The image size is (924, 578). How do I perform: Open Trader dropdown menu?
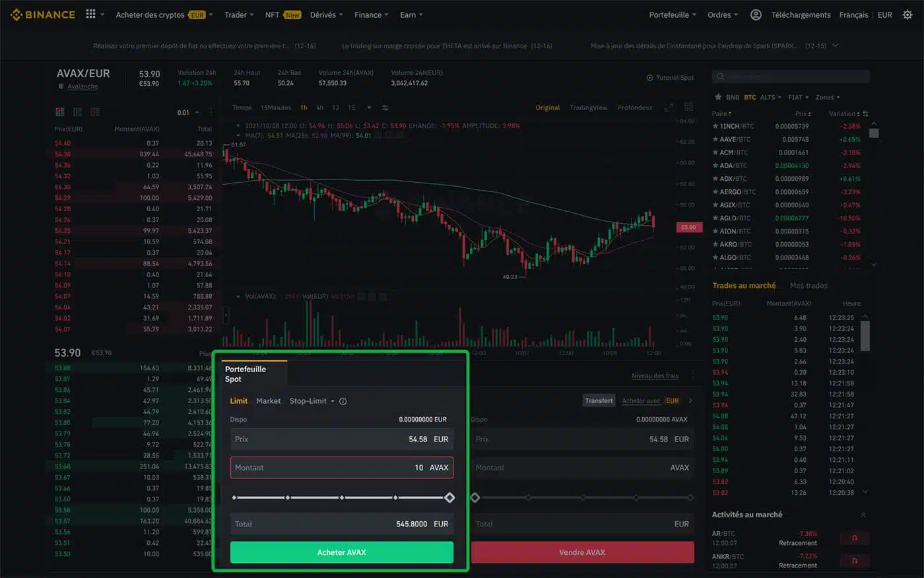click(239, 15)
